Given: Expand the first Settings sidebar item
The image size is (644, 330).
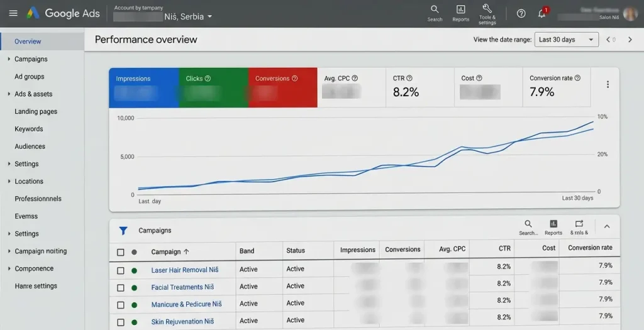Looking at the screenshot, I should (x=9, y=164).
